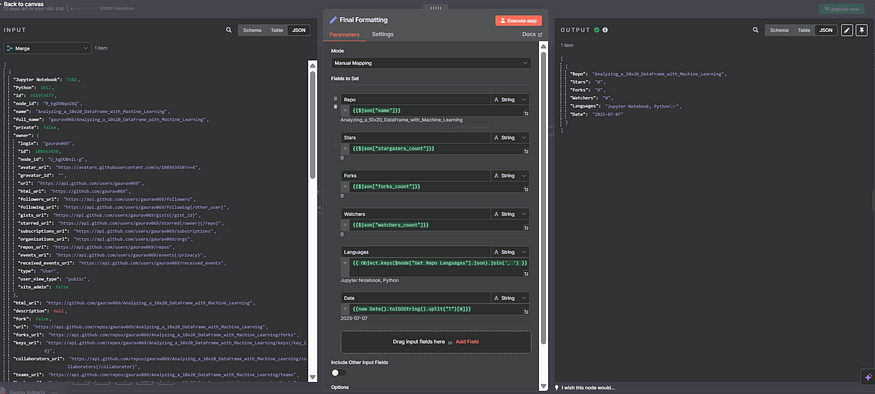Open the info icon beside OUTPUT heading

[x=605, y=30]
